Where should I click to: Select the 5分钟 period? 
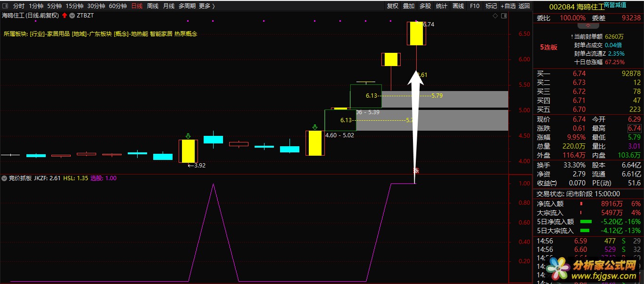click(x=55, y=6)
